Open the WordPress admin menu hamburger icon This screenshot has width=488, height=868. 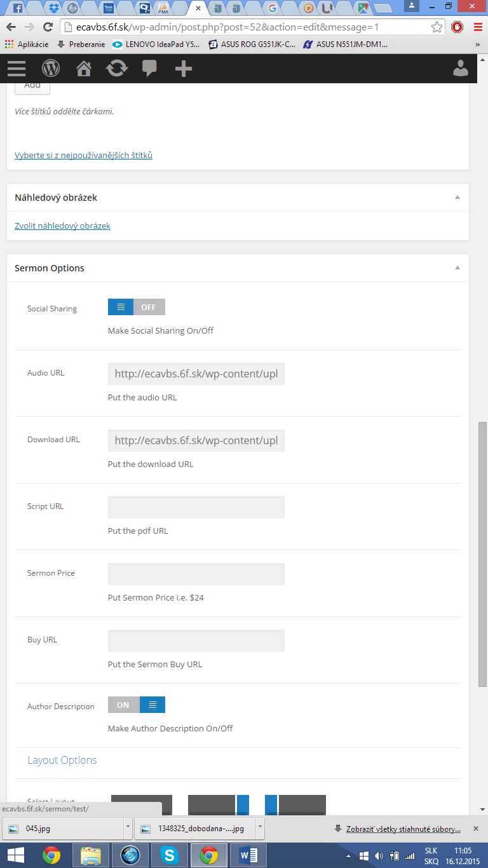tap(17, 68)
